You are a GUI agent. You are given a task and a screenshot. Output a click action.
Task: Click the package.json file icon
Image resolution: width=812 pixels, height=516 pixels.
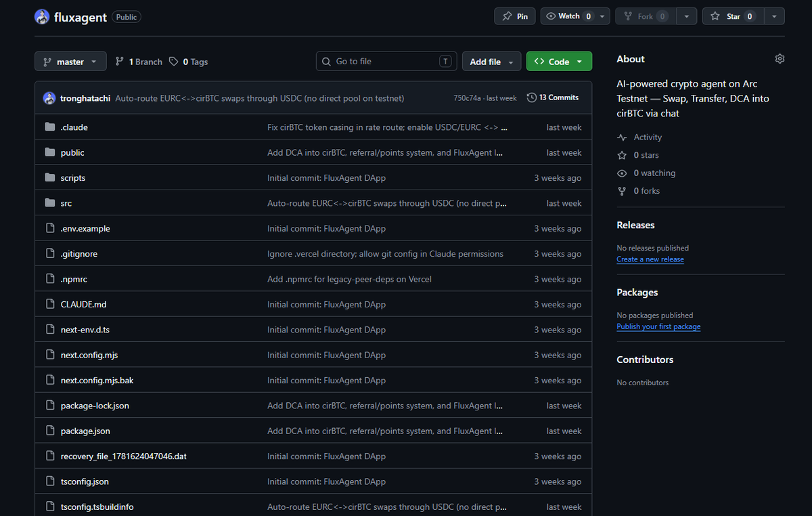click(x=49, y=431)
